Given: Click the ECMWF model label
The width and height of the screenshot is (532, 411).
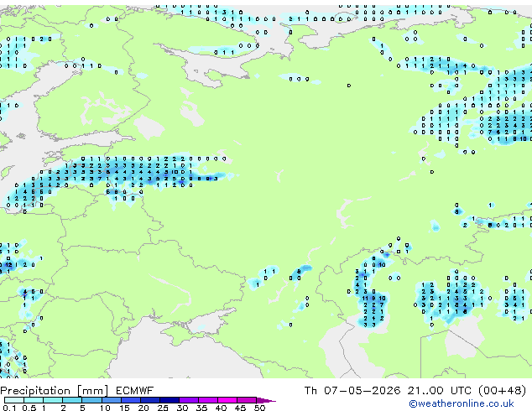Looking at the screenshot, I should [x=135, y=391].
